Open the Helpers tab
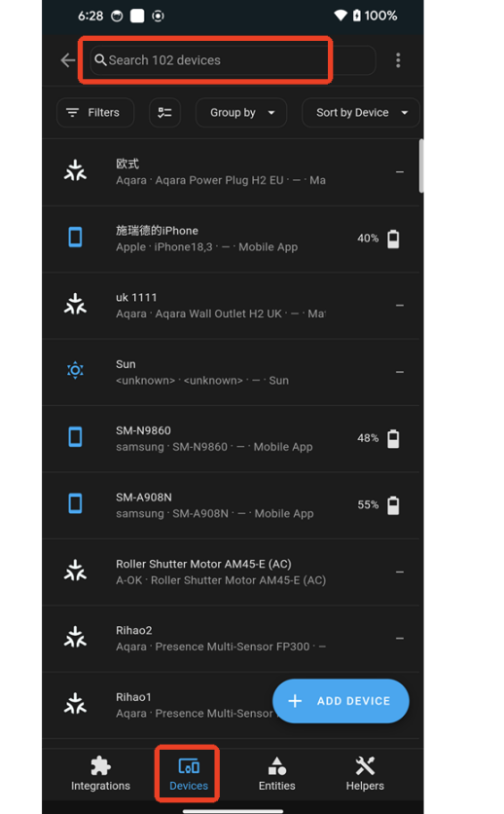Screen dimensions: 504x814 pos(365,773)
